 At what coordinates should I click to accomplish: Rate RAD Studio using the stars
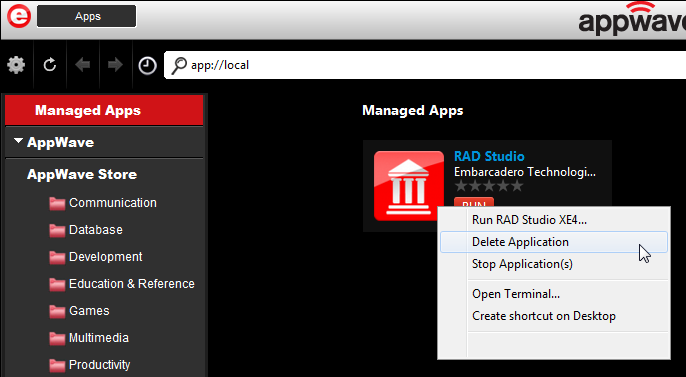pos(489,186)
